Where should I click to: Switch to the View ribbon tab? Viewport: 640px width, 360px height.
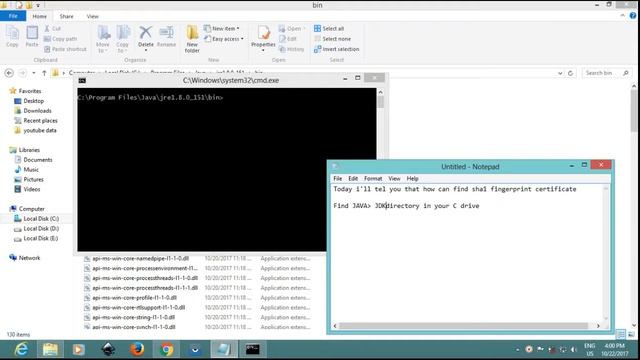pos(93,16)
